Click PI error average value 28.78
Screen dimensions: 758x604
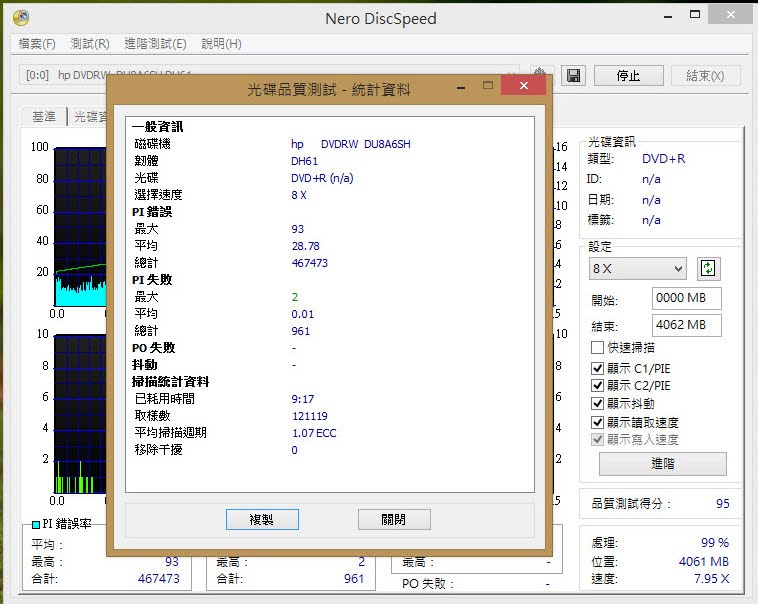point(306,246)
